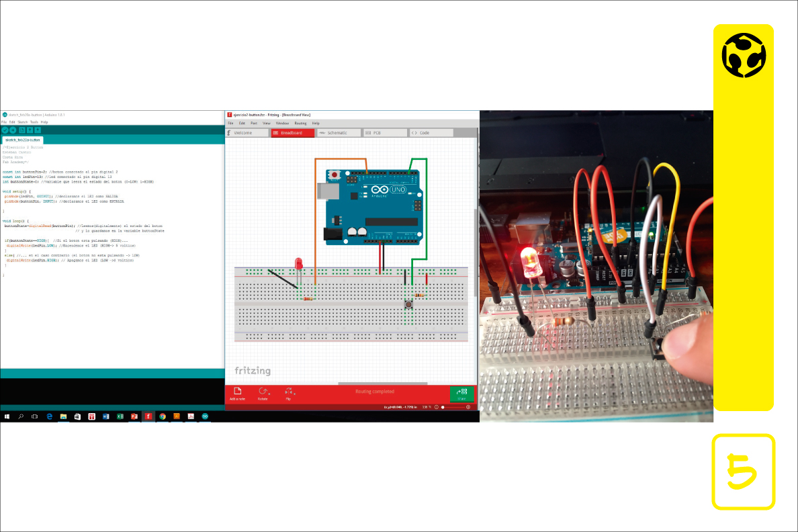Switch to the Breadboard view tab
Screen dimensions: 798x532
(x=293, y=133)
